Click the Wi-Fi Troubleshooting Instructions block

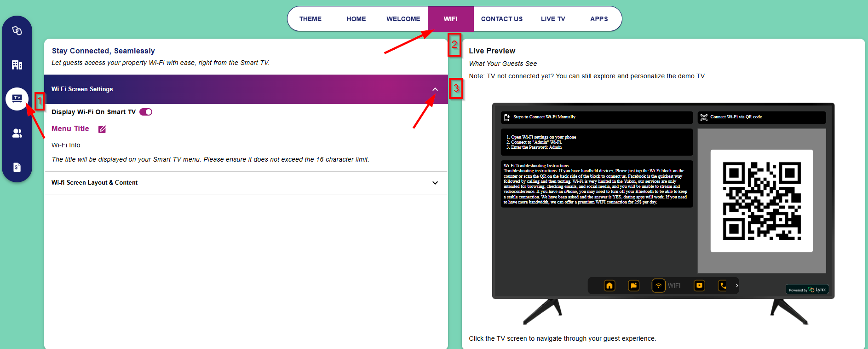click(x=597, y=184)
